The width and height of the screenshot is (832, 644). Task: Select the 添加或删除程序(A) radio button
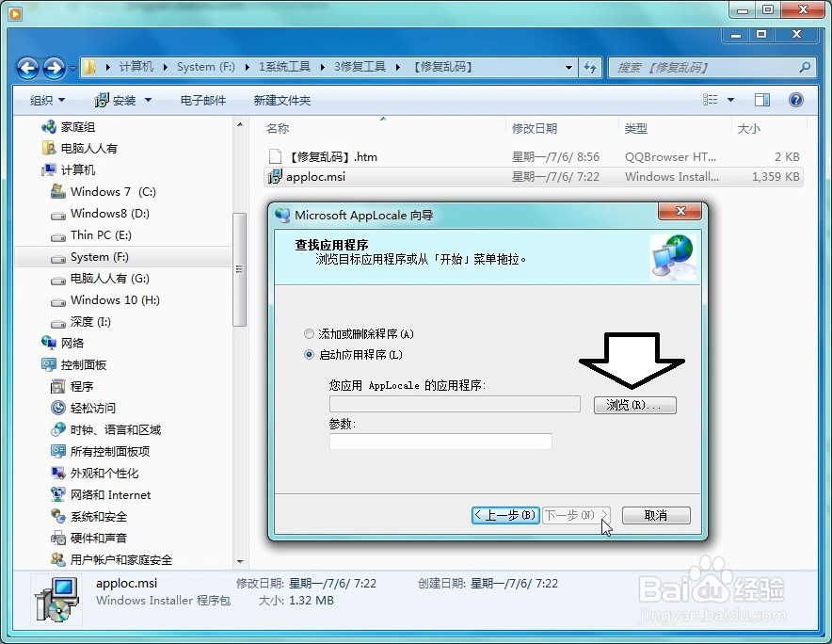pos(309,334)
